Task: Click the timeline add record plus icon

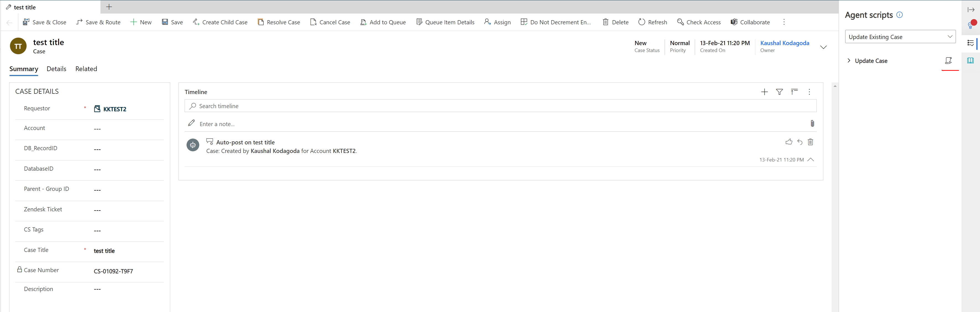Action: click(x=764, y=92)
